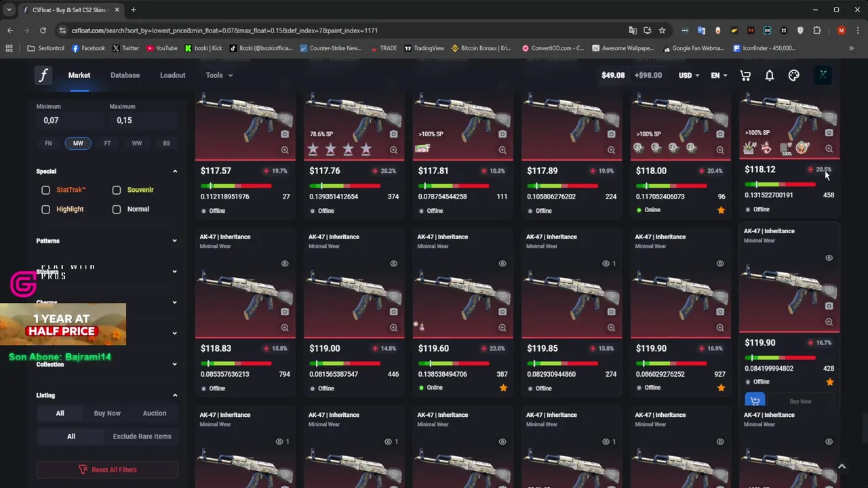Click float bar of $119.00 listing
This screenshot has height=488, width=868.
pyautogui.click(x=344, y=363)
